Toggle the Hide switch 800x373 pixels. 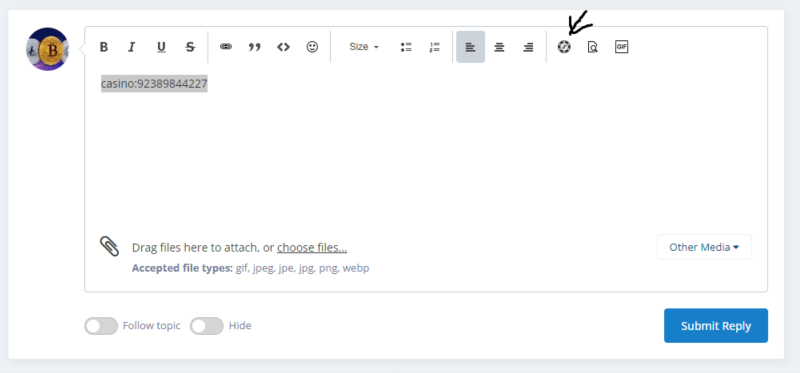click(207, 326)
